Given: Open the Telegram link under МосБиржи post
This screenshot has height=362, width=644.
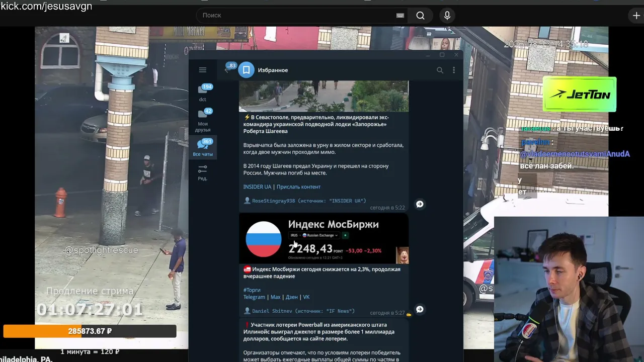Looking at the screenshot, I should pos(254,297).
